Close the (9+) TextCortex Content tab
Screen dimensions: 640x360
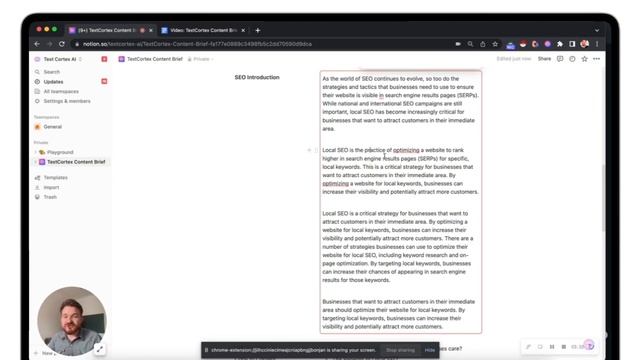[x=151, y=30]
